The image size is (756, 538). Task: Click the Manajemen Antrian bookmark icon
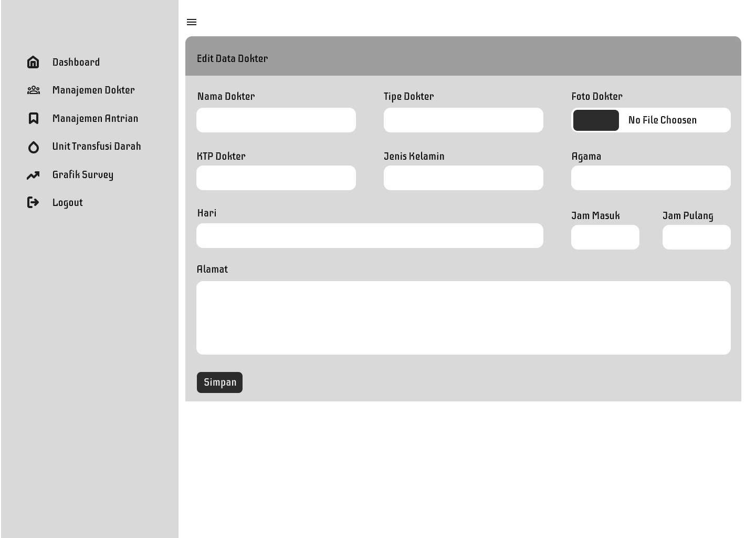(33, 118)
